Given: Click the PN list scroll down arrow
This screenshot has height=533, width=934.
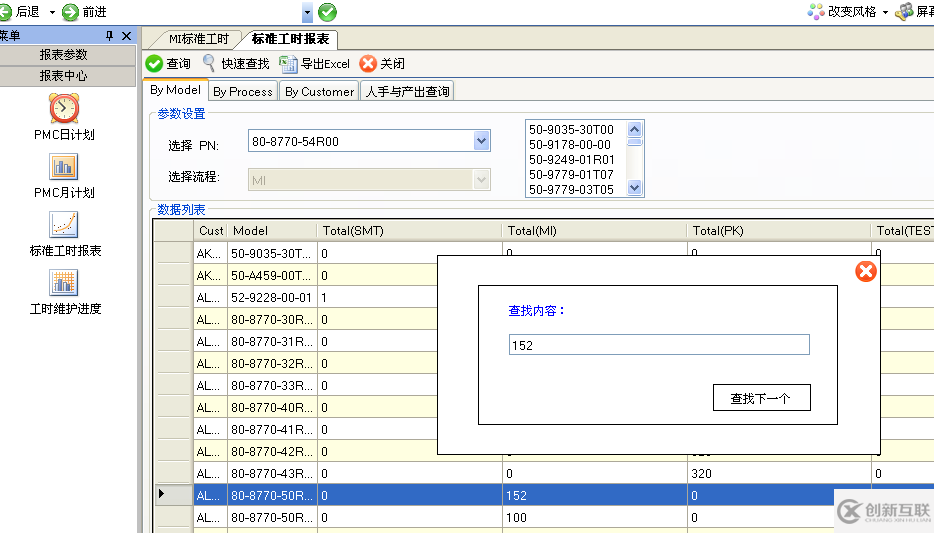Looking at the screenshot, I should point(634,188).
